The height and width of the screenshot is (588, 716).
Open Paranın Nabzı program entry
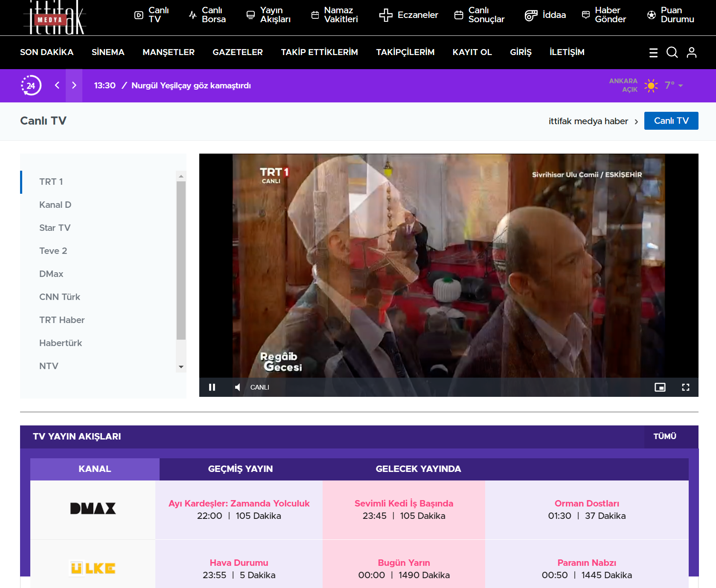(587, 563)
